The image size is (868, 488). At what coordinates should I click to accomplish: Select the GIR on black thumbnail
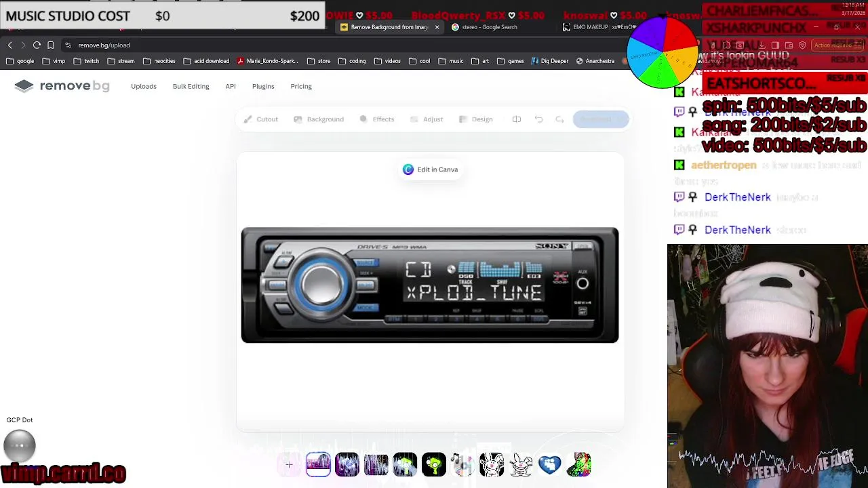click(x=434, y=465)
